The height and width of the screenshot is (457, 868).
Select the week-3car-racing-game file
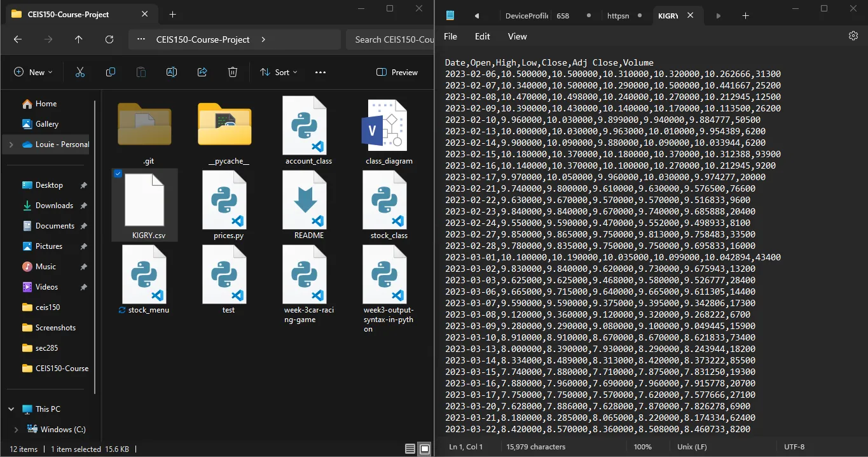point(305,285)
